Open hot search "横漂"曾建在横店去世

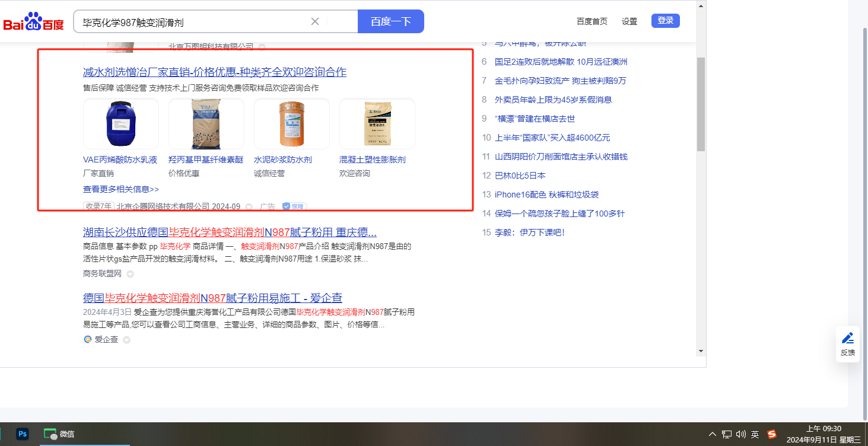click(x=535, y=119)
